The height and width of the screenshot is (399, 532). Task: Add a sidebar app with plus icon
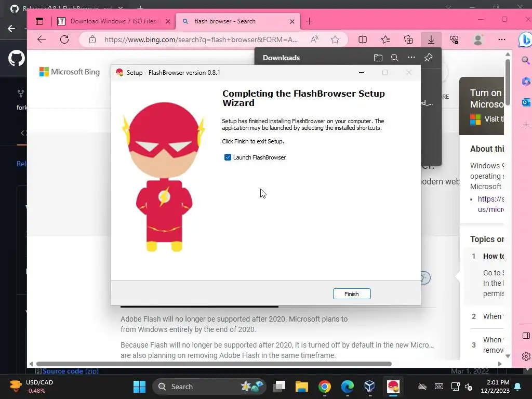point(526,125)
